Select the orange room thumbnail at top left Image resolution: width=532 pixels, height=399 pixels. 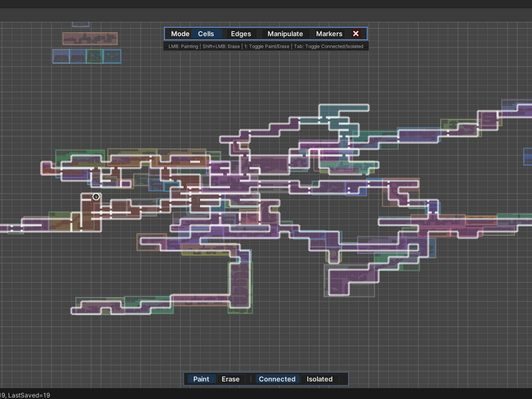(90, 39)
